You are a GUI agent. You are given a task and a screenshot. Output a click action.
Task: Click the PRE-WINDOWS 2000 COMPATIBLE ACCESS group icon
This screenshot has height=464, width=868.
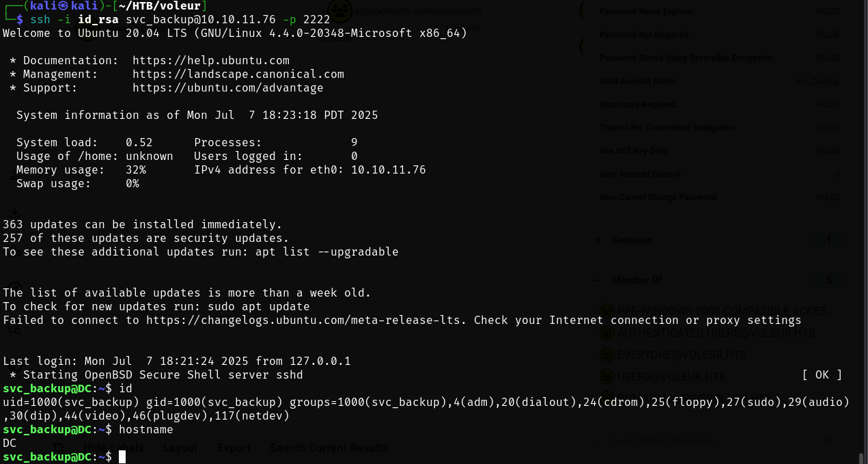coord(606,312)
